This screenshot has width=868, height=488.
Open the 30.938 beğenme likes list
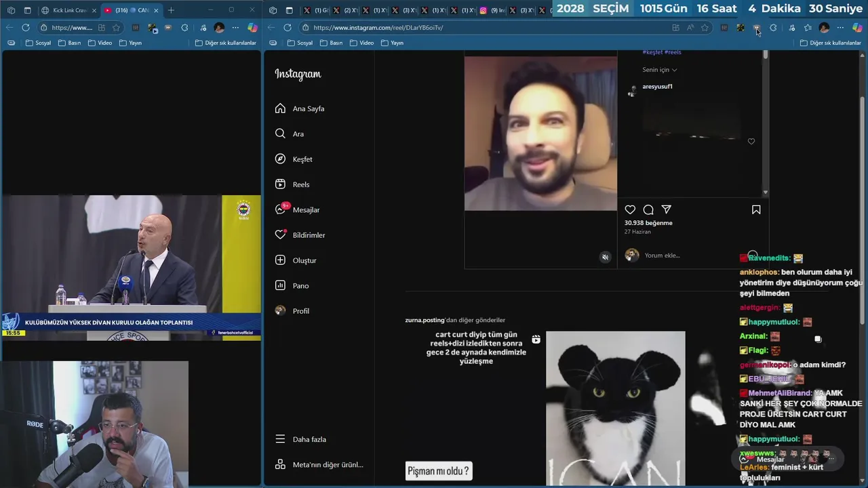coord(648,223)
